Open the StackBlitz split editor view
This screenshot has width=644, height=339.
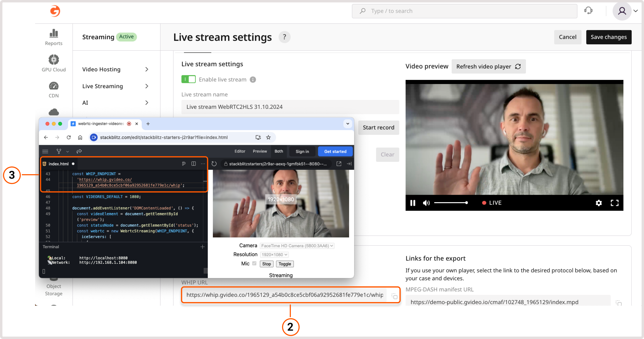click(x=194, y=164)
